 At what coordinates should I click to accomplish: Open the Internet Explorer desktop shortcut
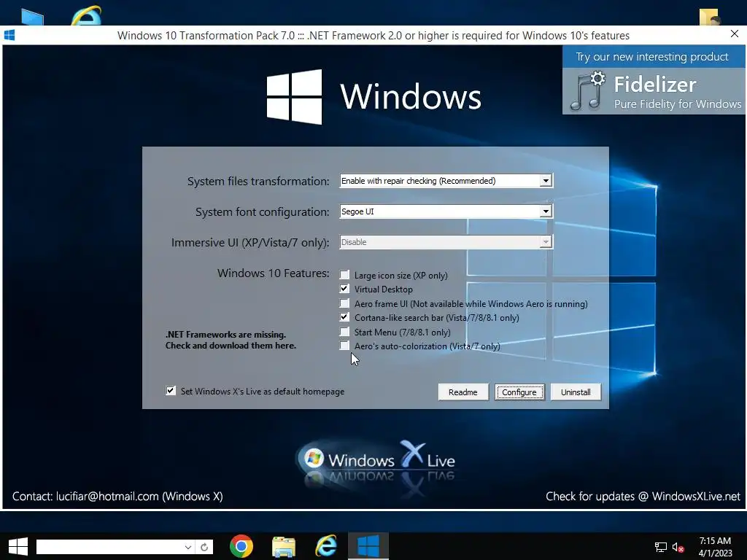[x=86, y=15]
